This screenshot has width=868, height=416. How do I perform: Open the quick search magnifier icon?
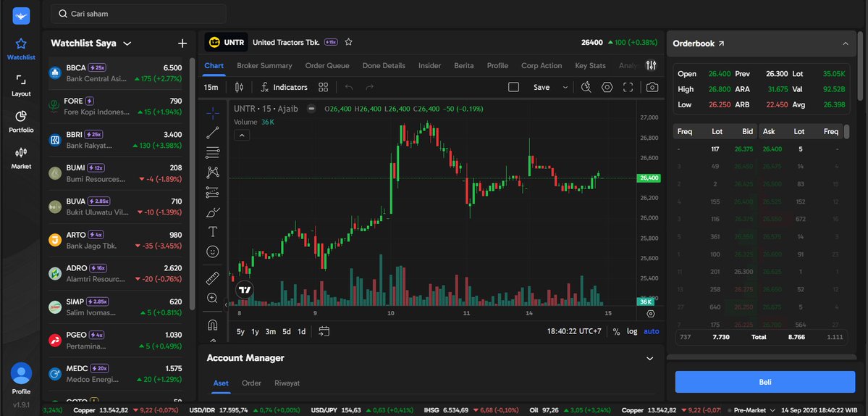pyautogui.click(x=586, y=87)
